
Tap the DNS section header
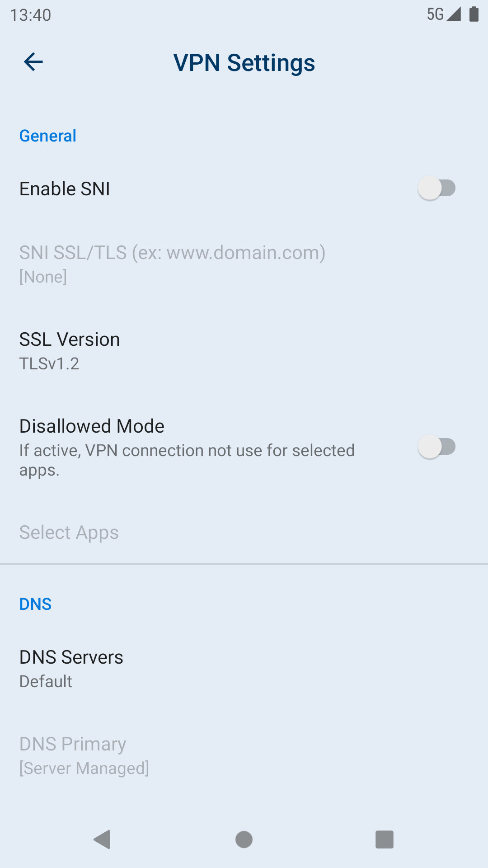(x=35, y=604)
